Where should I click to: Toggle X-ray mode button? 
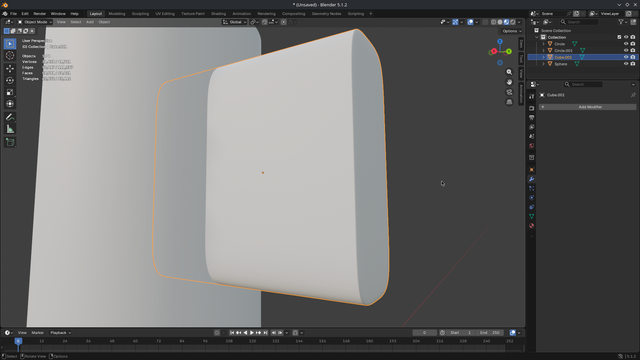485,22
